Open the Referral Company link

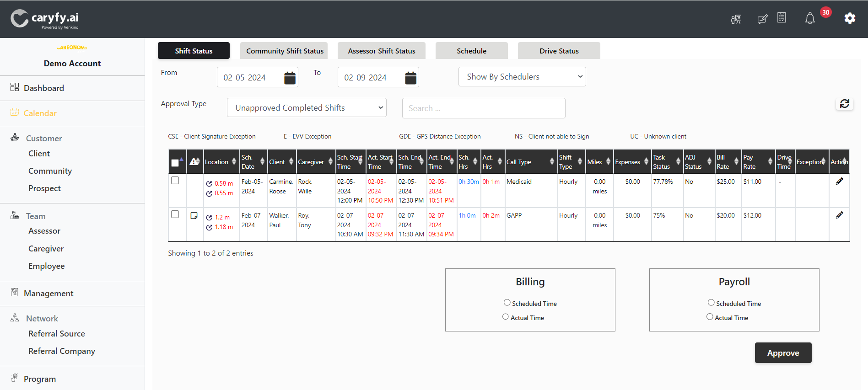click(62, 351)
